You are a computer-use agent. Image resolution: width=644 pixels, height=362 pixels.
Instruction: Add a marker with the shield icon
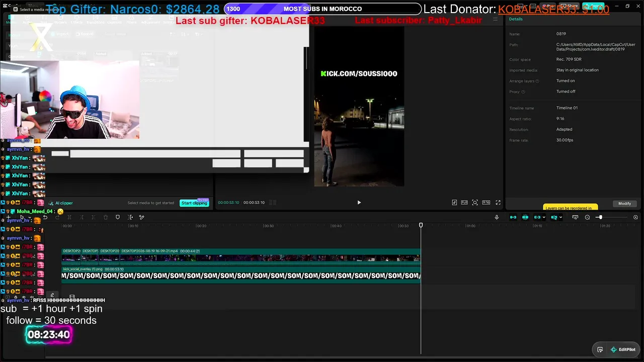[118, 217]
